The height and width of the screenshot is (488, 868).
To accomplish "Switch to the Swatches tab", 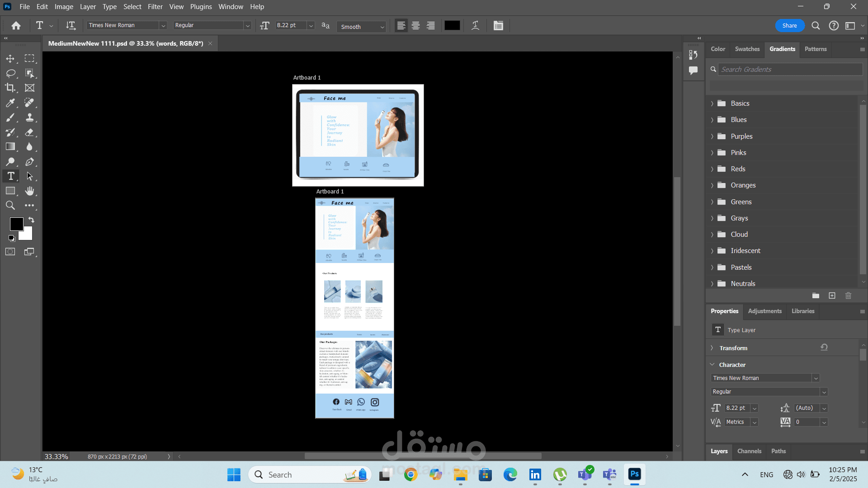I will [747, 49].
